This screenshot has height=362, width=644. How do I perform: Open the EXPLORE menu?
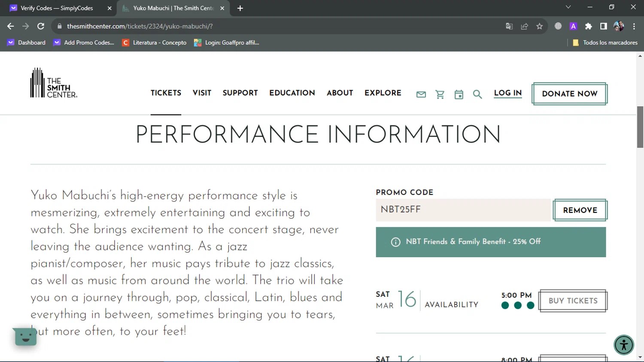pyautogui.click(x=383, y=93)
